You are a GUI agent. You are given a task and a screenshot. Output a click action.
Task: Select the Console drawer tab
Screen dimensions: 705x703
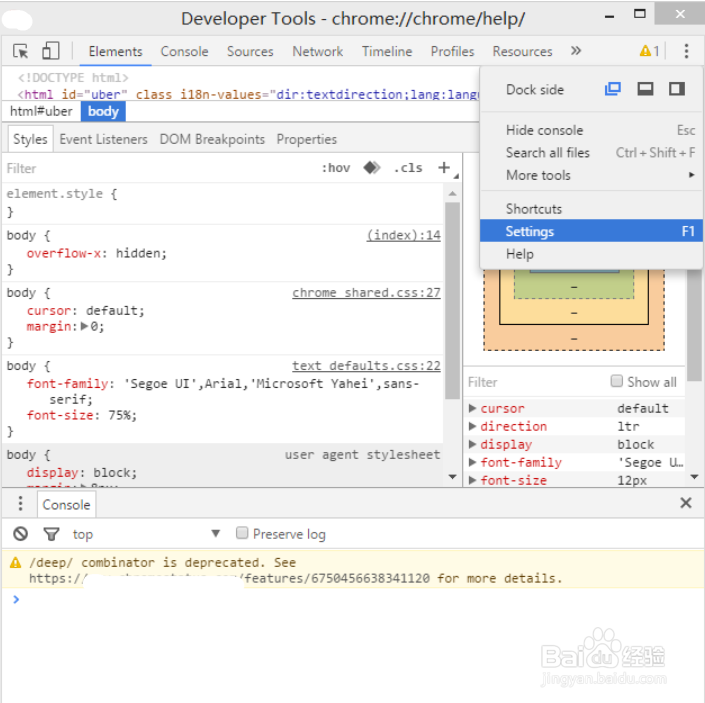(66, 504)
